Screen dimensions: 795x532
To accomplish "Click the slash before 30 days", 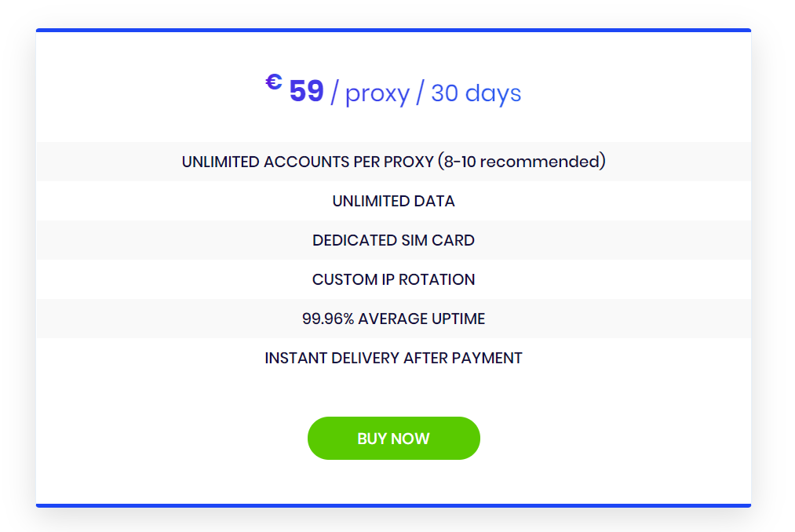I will pyautogui.click(x=420, y=93).
